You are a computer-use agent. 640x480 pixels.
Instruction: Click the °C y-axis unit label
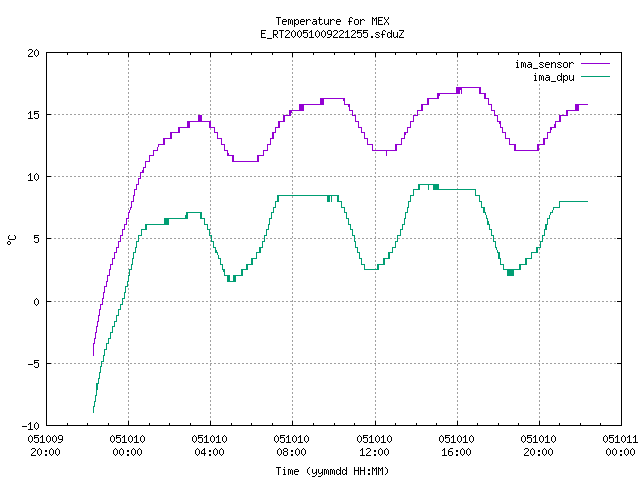coord(12,240)
